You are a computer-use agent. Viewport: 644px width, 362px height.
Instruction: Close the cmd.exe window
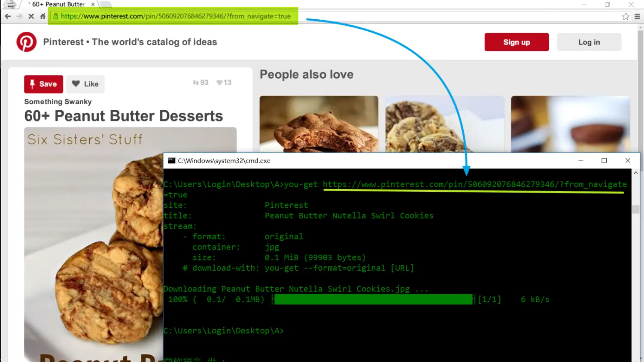tap(628, 160)
